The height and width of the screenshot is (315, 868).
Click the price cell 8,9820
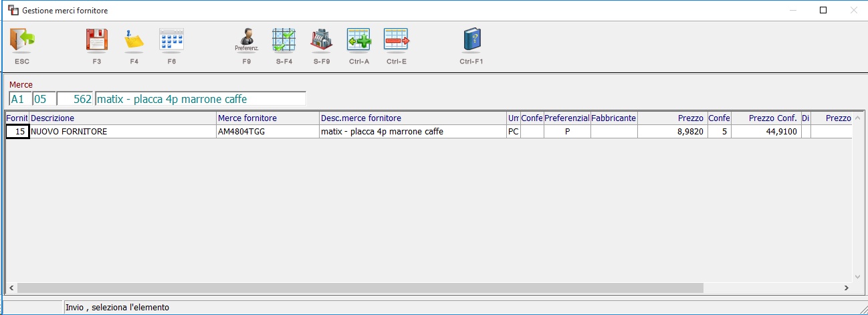click(x=672, y=132)
